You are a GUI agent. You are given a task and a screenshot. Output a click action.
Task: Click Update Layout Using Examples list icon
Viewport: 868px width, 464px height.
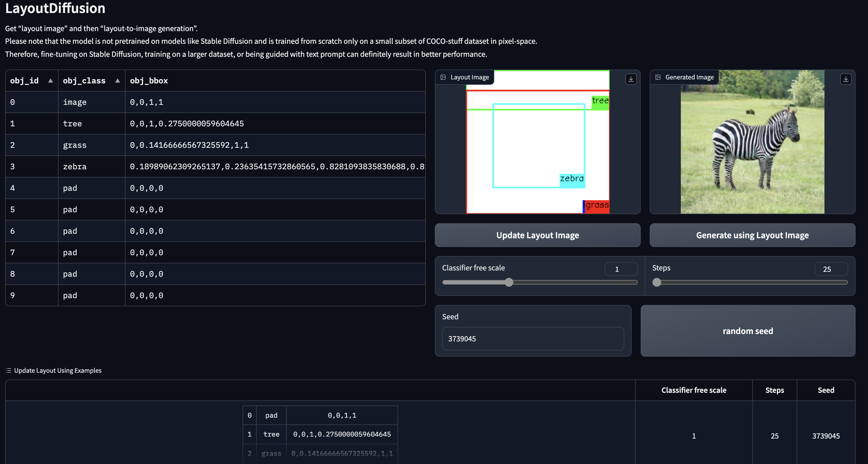(x=8, y=370)
